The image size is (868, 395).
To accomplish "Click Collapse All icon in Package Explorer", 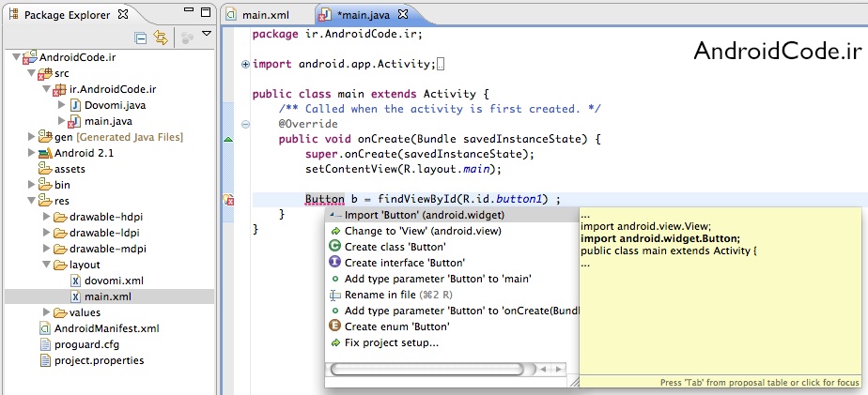I will 141,38.
